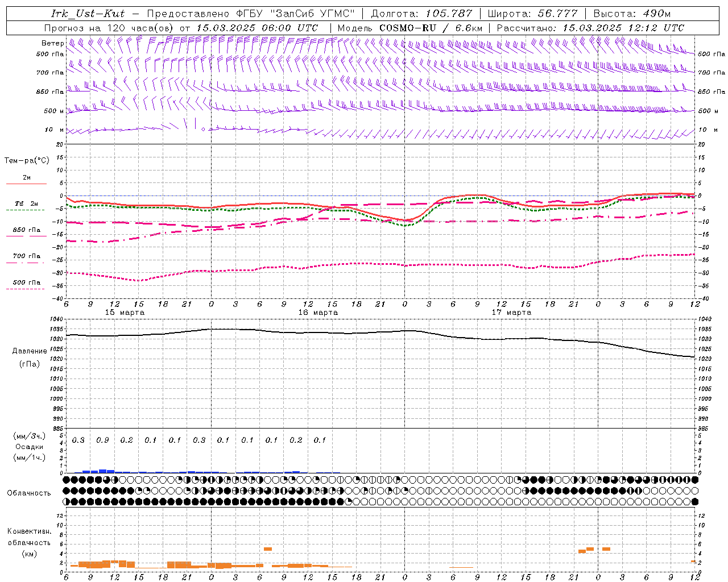Viewport: 728px width, 582px height.
Task: Select the 16 марта date label
Action: click(x=318, y=313)
